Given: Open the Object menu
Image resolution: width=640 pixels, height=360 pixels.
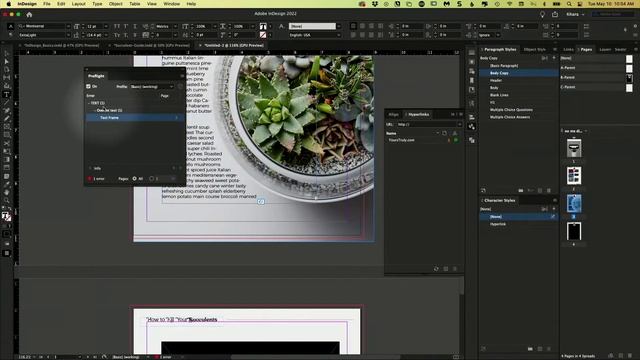Looking at the screenshot, I should point(116,4).
